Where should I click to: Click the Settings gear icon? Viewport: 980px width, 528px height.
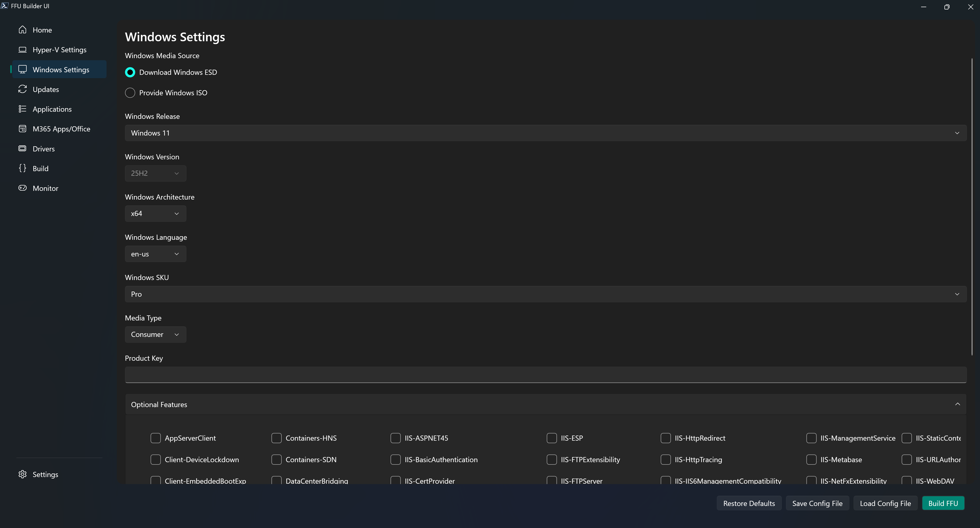click(23, 474)
